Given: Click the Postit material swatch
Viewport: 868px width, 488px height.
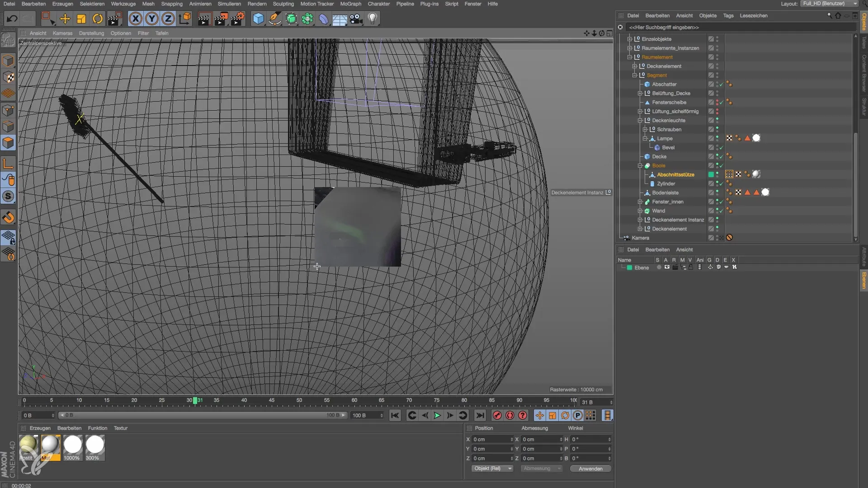Looking at the screenshot, I should click(x=28, y=447).
